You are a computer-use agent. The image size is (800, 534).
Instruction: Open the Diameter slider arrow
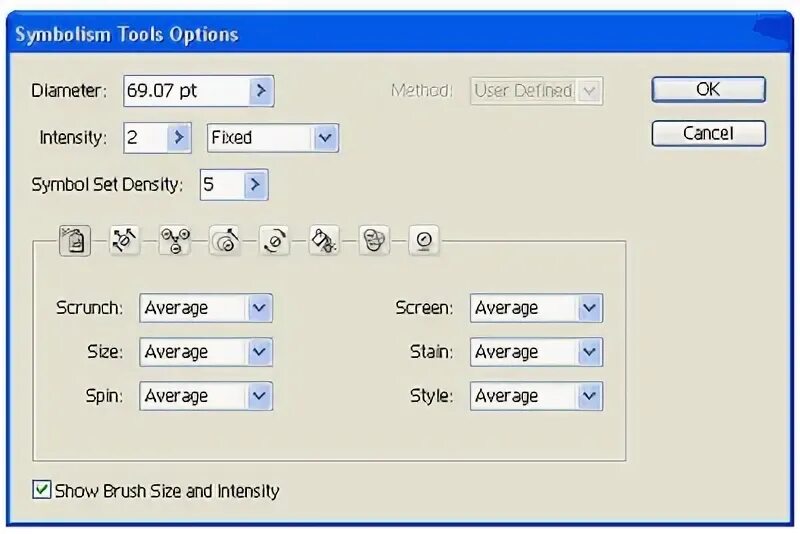261,91
